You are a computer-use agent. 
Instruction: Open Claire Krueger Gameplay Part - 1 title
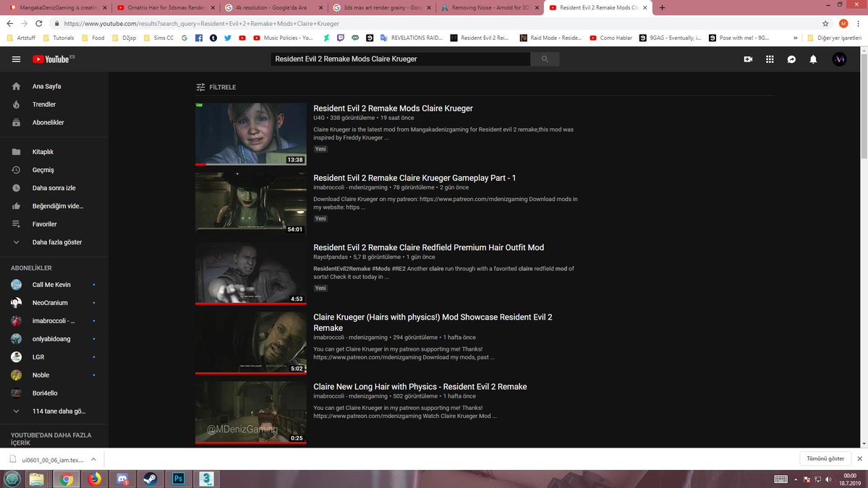pyautogui.click(x=414, y=178)
